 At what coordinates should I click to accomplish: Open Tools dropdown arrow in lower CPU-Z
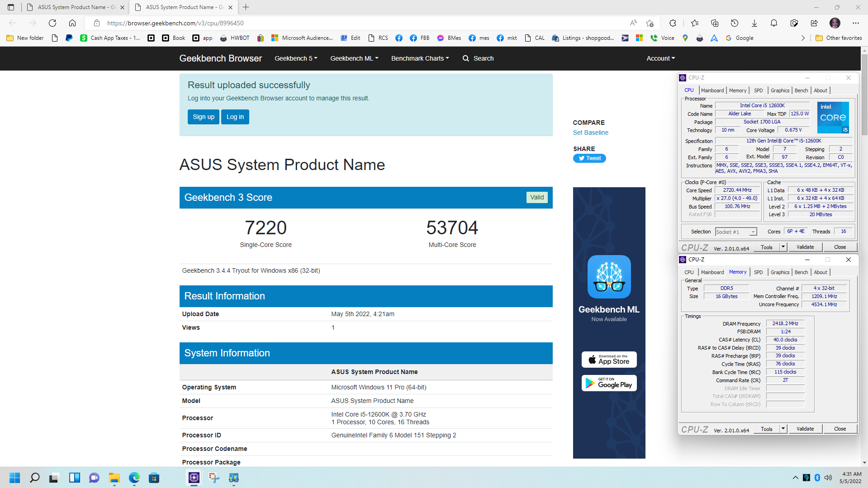(x=783, y=429)
